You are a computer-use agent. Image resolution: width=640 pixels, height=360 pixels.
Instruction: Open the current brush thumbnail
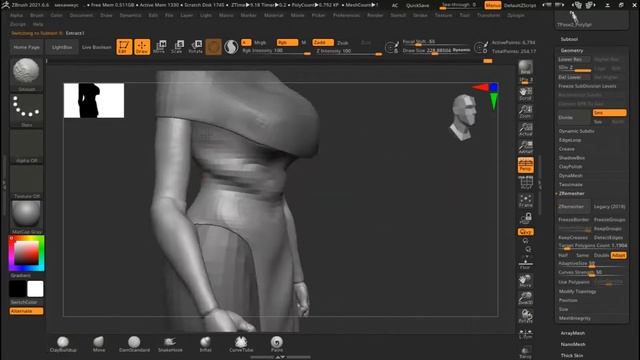(x=26, y=75)
